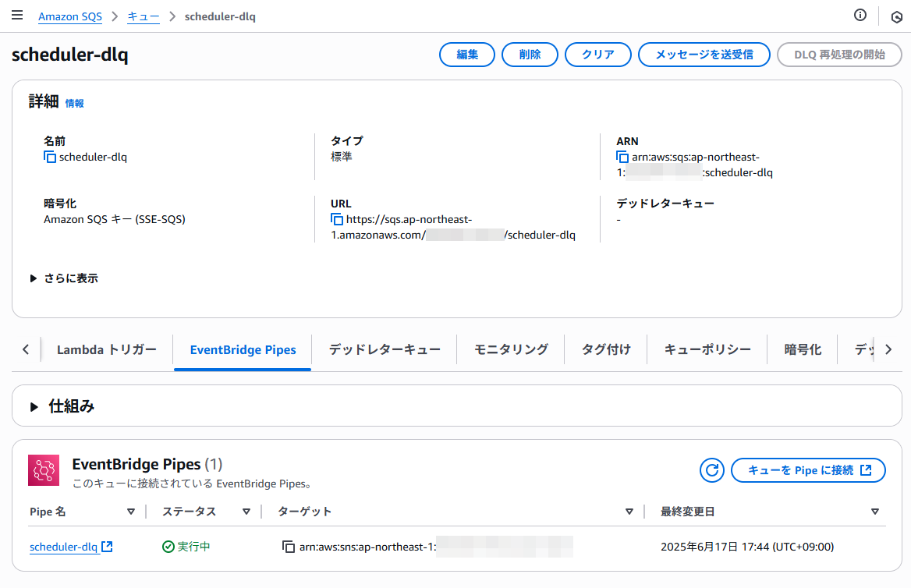Copy the queue ARN value

(622, 157)
